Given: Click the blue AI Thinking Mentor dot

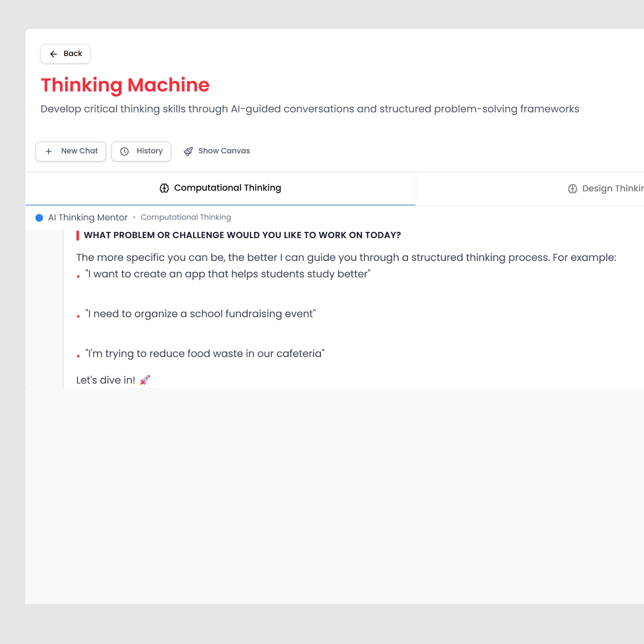Looking at the screenshot, I should 39,218.
